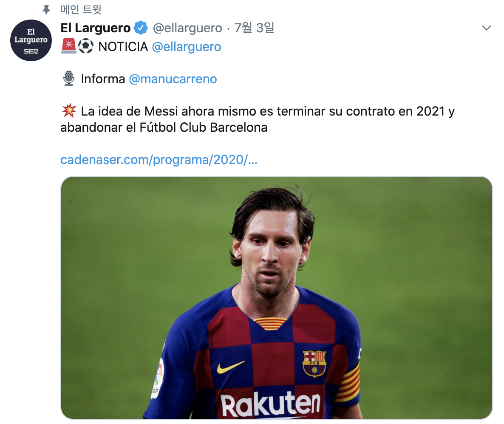Click the @ellarguero handle beside the name
The width and height of the screenshot is (504, 424).
pos(187,28)
